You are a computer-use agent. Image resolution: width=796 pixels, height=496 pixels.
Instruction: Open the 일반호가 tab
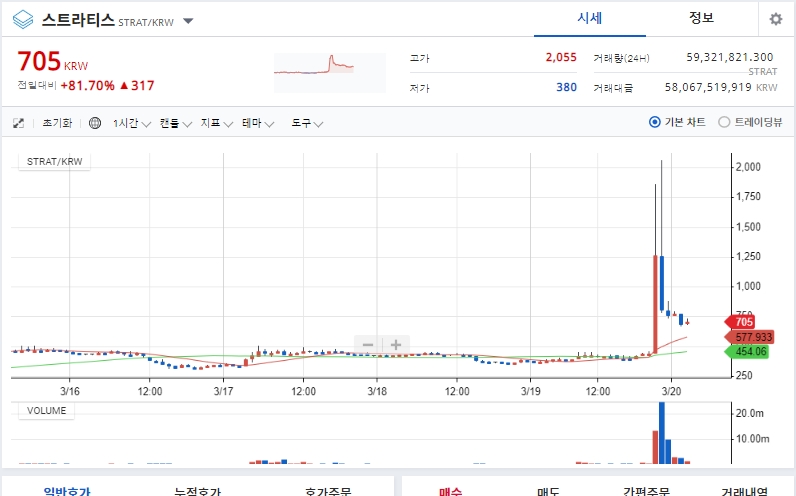tap(67, 490)
